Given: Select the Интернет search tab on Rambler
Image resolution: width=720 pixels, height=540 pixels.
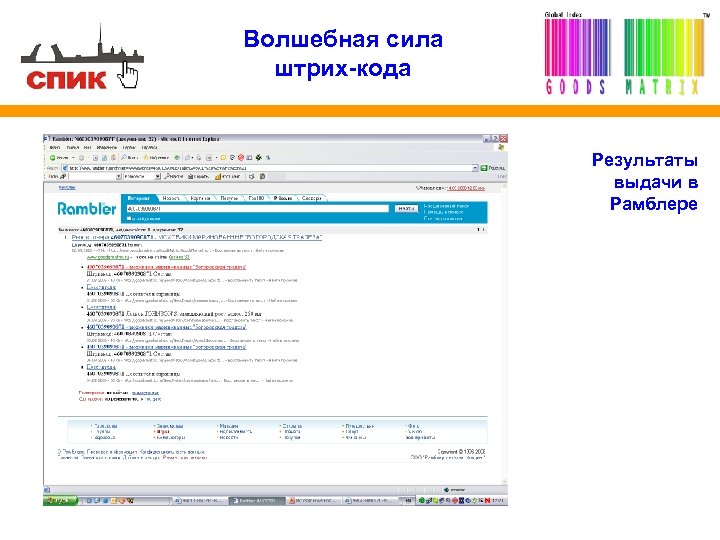Looking at the screenshot, I should tap(139, 198).
